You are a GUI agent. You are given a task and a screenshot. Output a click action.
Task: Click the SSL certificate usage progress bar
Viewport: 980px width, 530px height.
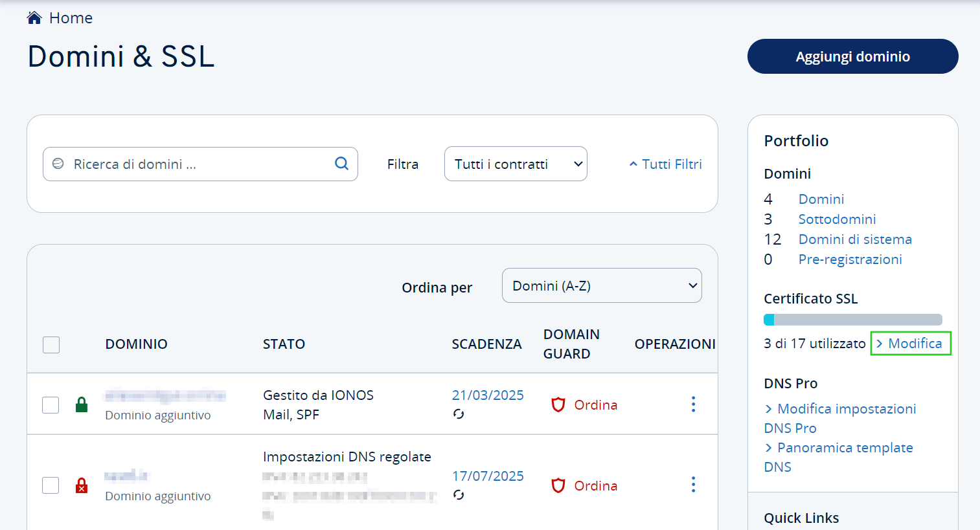[x=852, y=320]
